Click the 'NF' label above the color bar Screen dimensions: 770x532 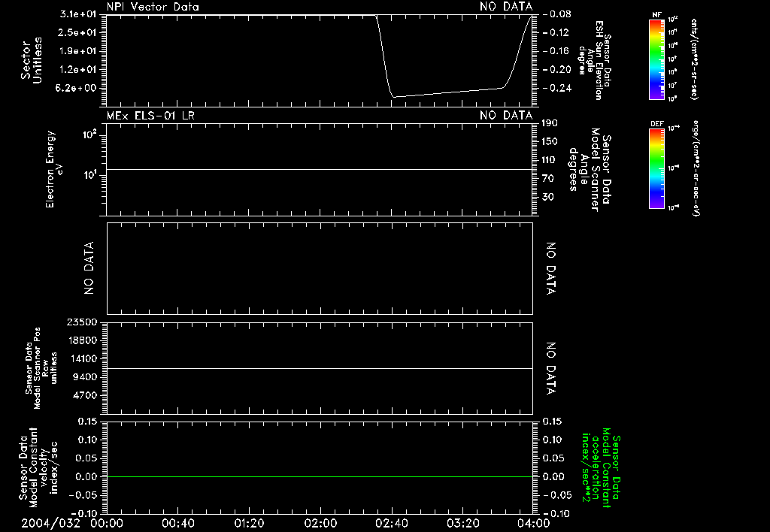click(656, 15)
